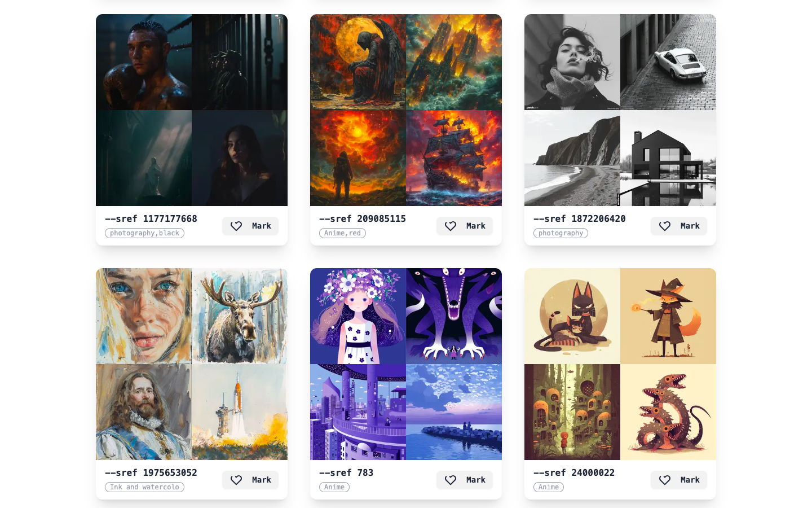This screenshot has width=812, height=508.
Task: Click the heart icon for sref 1975653052
Action: tap(236, 480)
